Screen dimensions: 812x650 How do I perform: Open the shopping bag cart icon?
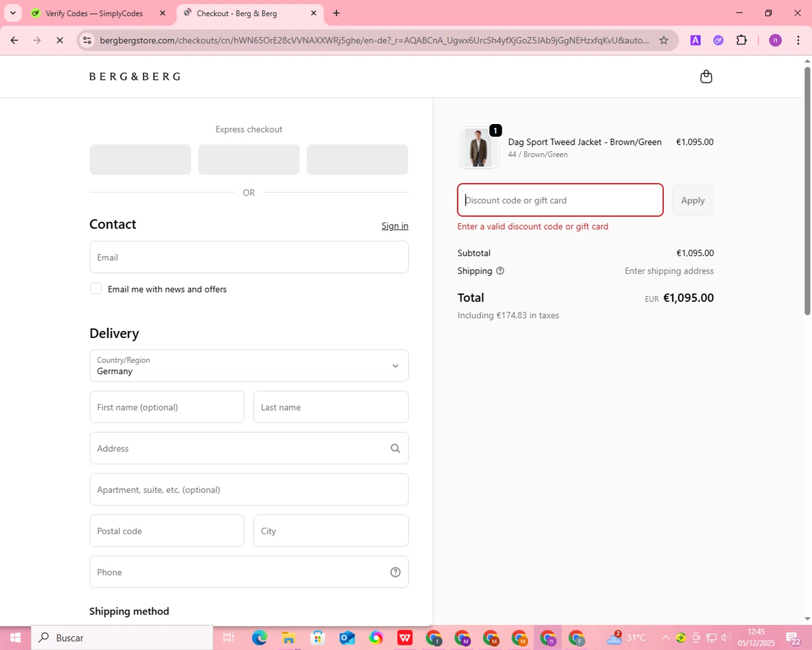(706, 76)
